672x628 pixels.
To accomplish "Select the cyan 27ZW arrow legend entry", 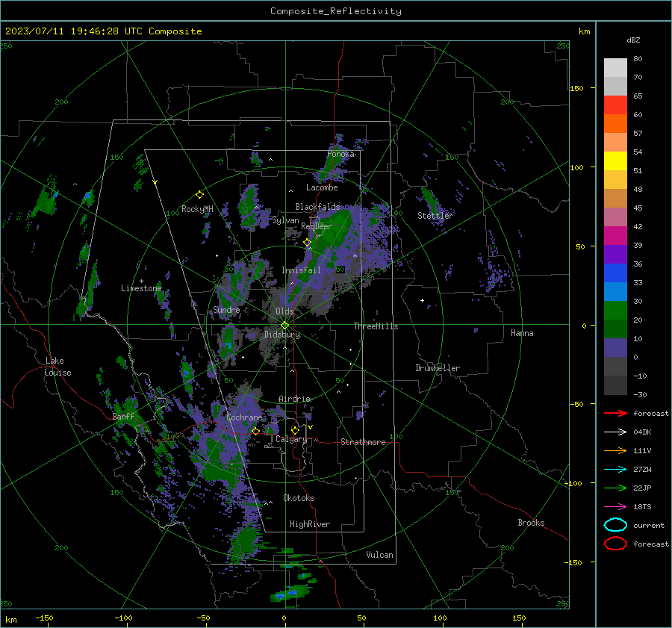I will [615, 470].
